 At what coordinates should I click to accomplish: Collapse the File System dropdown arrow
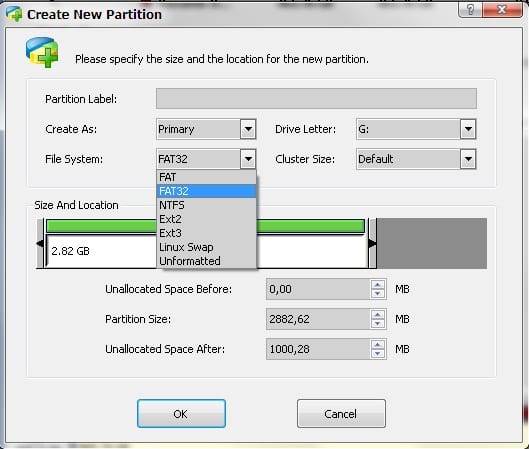click(248, 159)
